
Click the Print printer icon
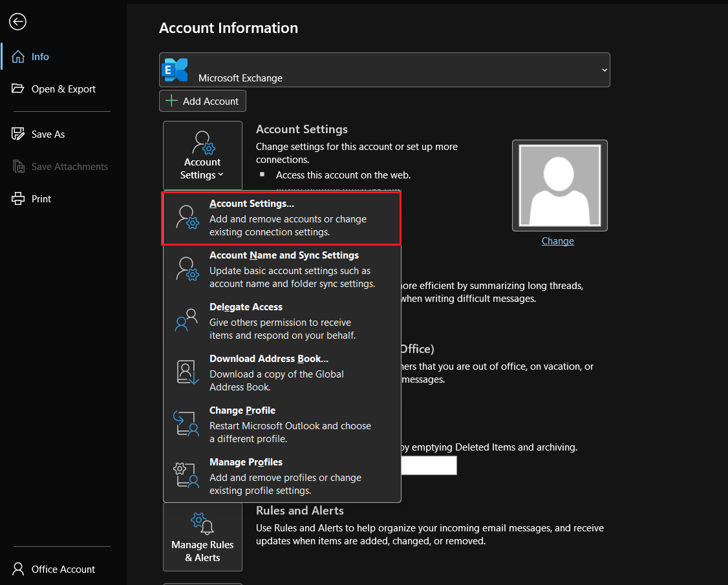(18, 198)
